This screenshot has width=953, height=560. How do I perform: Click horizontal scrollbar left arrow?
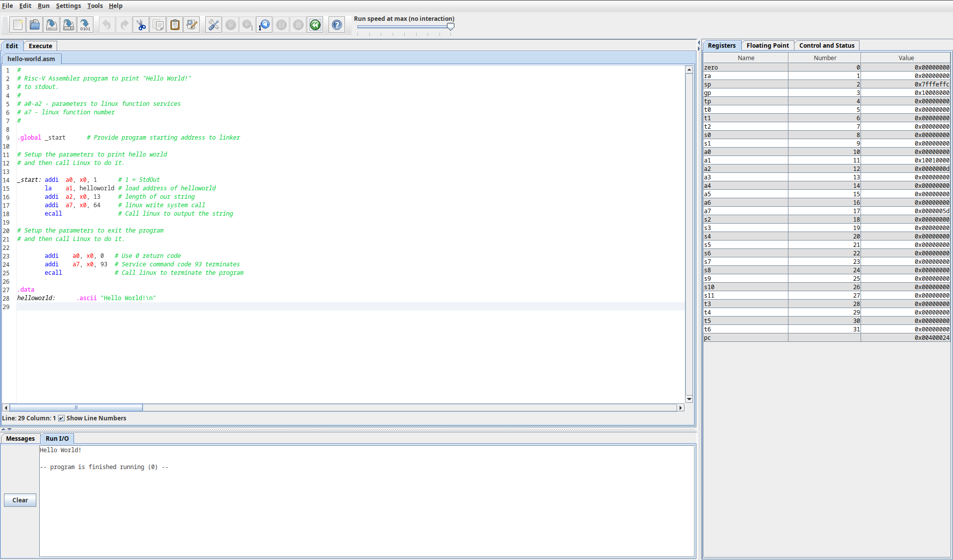coord(6,407)
